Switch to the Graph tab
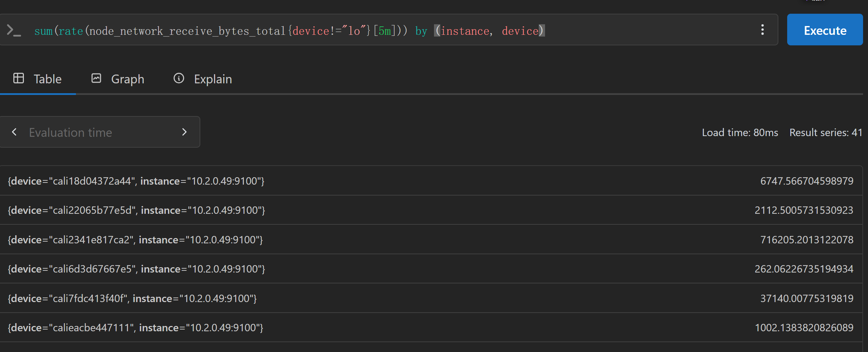The height and width of the screenshot is (352, 868). tap(118, 79)
